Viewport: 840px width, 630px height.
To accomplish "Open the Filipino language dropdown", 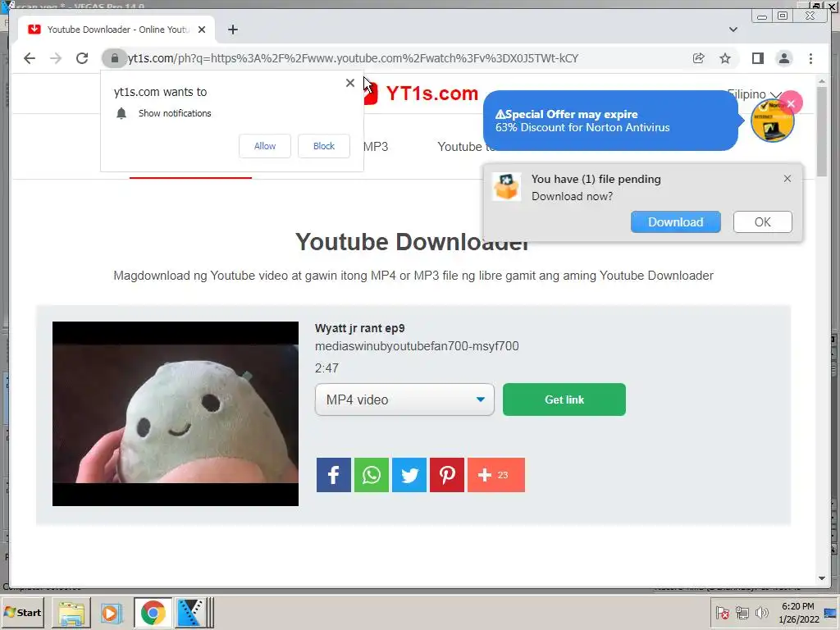I will pos(755,94).
